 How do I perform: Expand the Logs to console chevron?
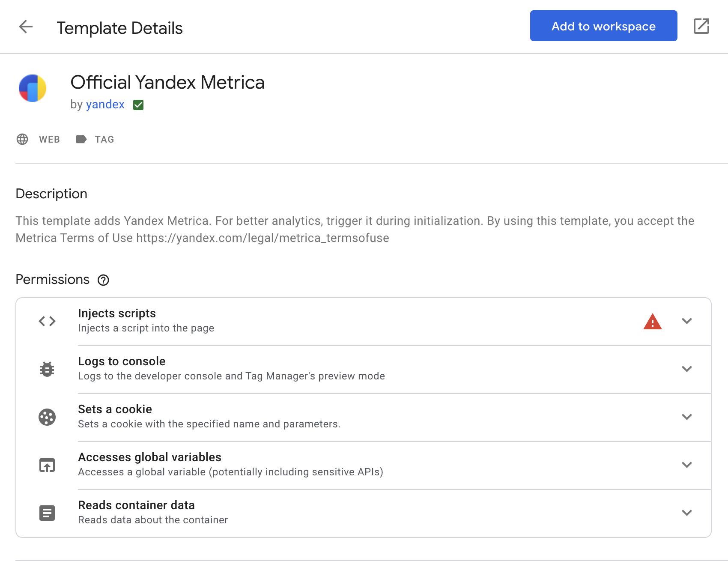click(686, 369)
